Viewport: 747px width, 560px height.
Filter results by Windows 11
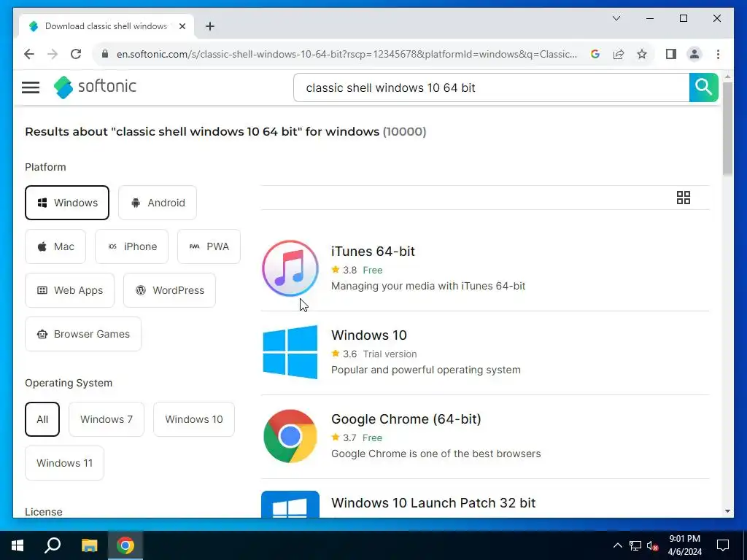coord(64,463)
